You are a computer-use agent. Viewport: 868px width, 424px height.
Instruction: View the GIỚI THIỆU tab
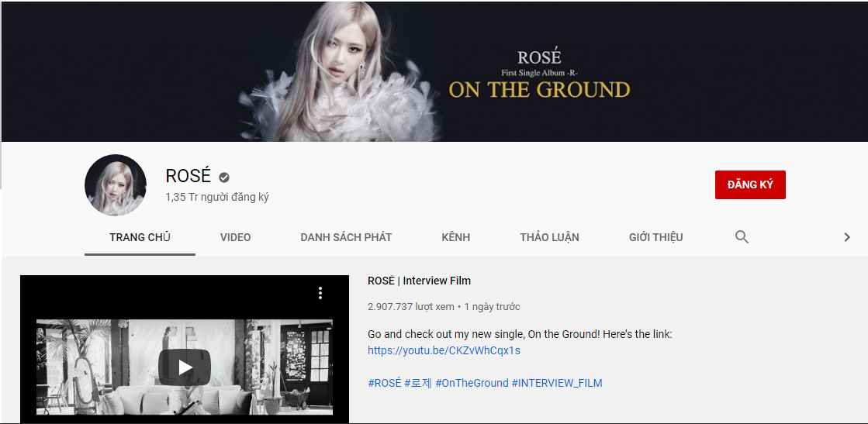[656, 237]
